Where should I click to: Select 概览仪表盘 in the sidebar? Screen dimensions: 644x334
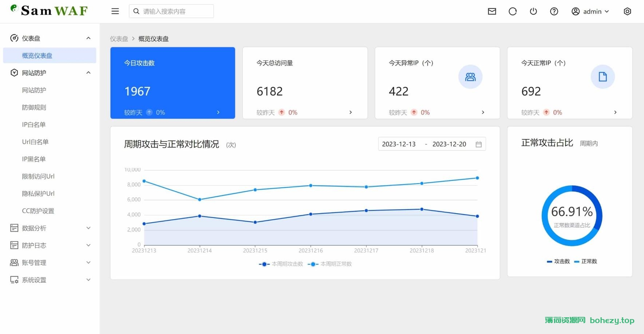click(50, 56)
